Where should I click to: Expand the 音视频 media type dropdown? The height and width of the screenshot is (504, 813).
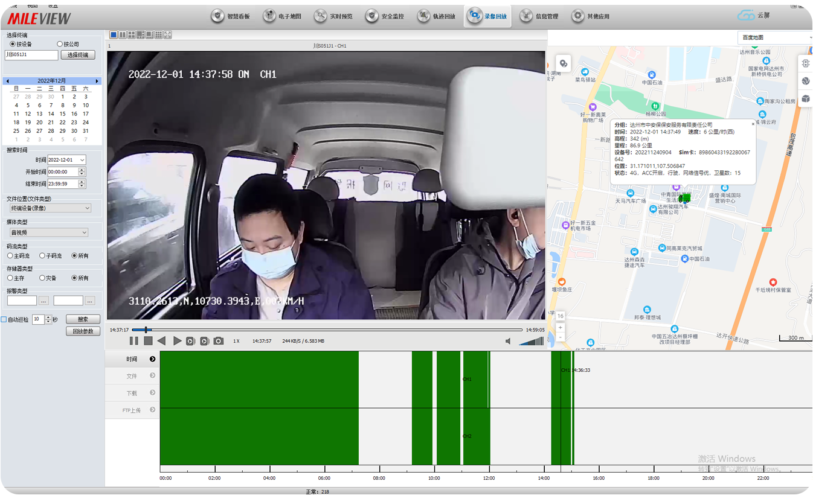(x=48, y=232)
